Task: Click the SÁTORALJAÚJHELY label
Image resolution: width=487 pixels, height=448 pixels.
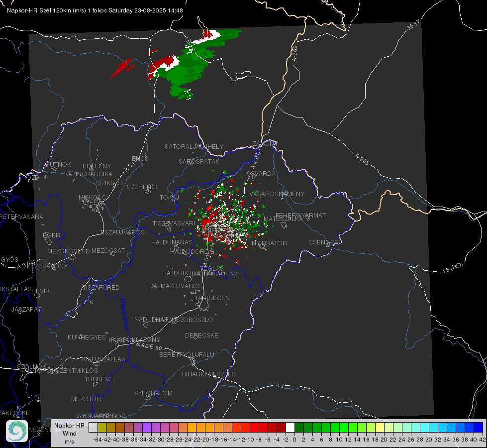Action: [x=194, y=146]
